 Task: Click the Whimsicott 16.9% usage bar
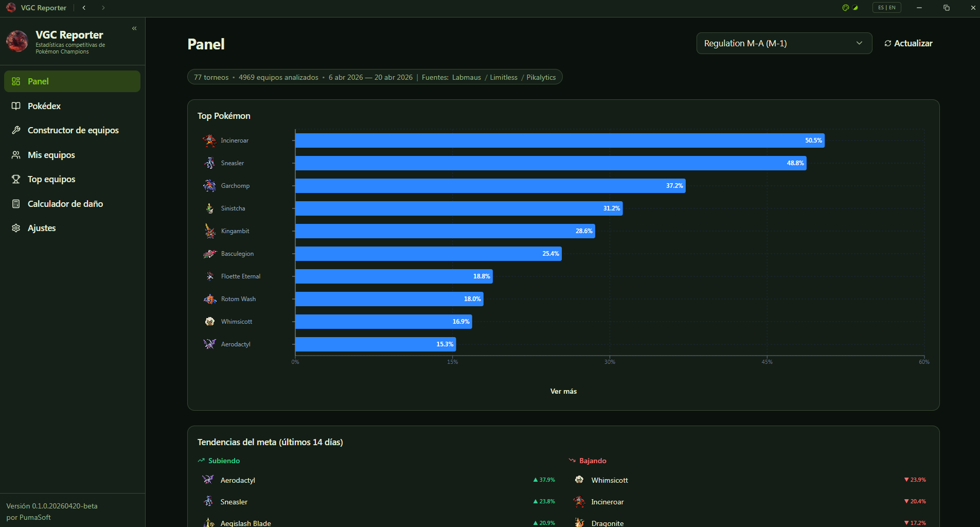(384, 322)
